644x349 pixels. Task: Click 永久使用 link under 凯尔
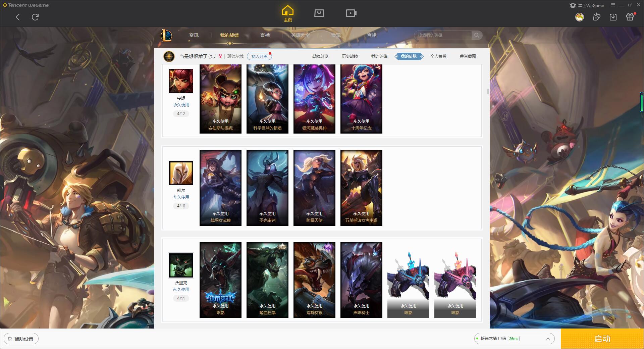point(181,197)
